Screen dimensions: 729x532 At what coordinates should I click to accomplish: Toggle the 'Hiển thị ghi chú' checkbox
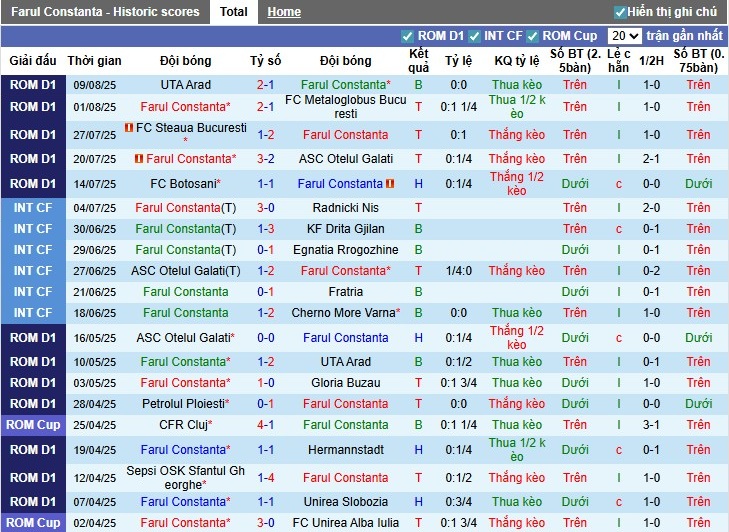[620, 12]
